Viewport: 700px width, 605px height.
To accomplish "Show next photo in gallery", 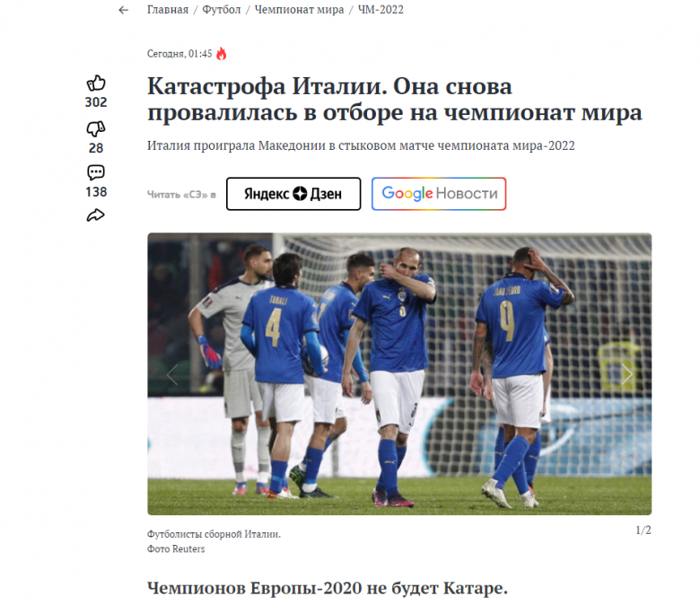I will click(626, 373).
